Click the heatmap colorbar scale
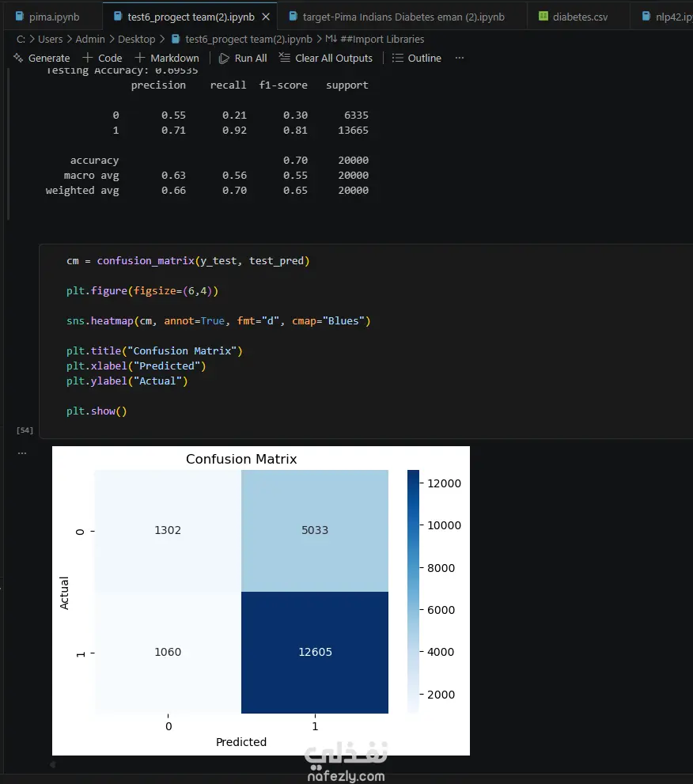693x784 pixels. (x=413, y=592)
